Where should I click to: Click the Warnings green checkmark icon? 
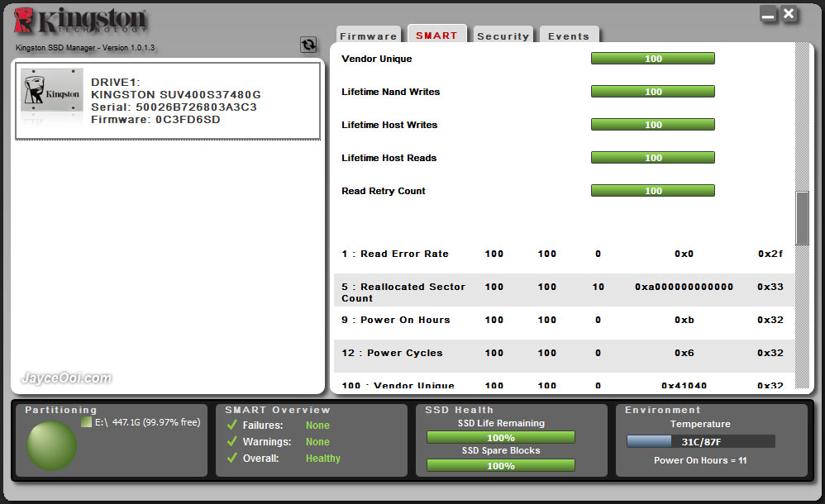pos(232,441)
